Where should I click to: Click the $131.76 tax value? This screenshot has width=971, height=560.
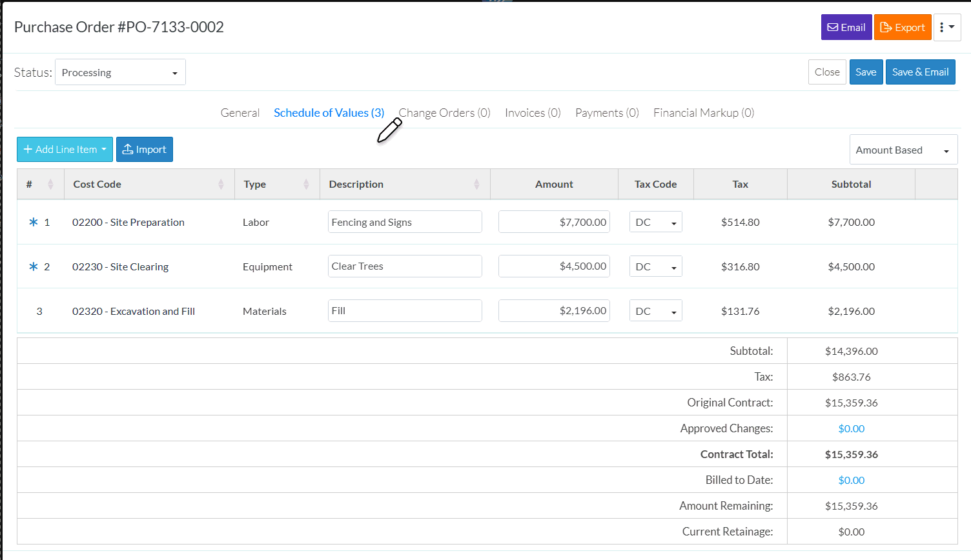click(741, 311)
